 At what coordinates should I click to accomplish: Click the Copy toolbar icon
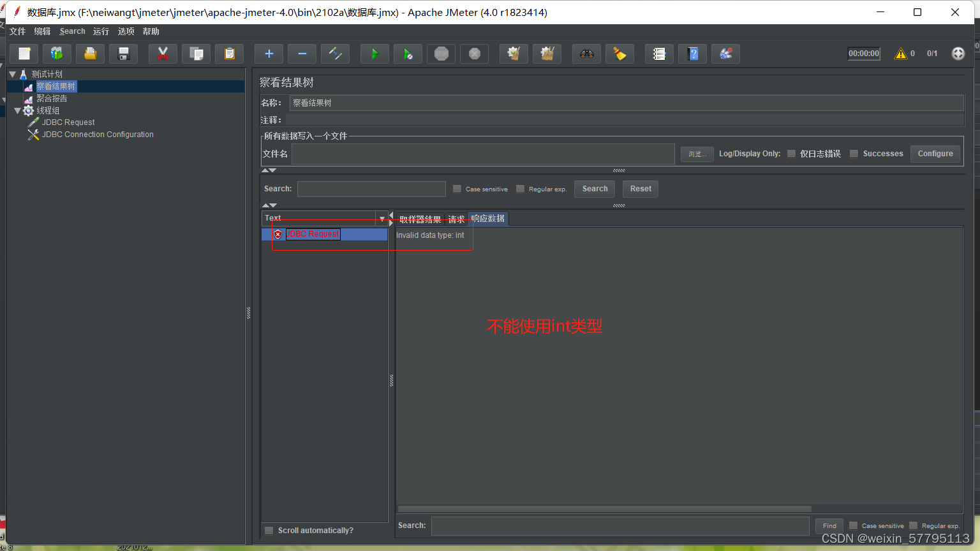coord(197,54)
